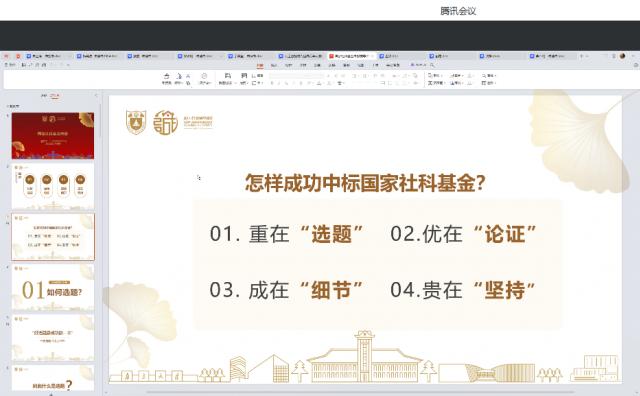Open the file menu at the top left
Screen dimensions: 640x396
pyautogui.click(x=10, y=65)
